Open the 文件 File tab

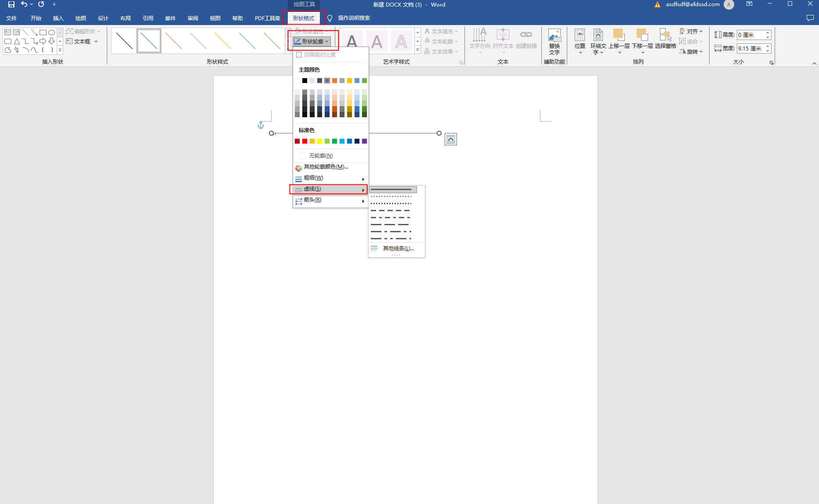[11, 18]
